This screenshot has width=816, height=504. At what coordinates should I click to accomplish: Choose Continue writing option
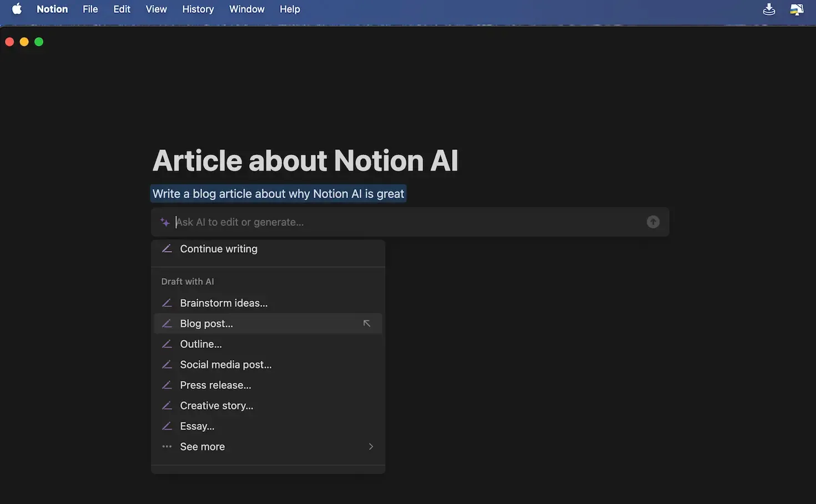[x=268, y=249]
